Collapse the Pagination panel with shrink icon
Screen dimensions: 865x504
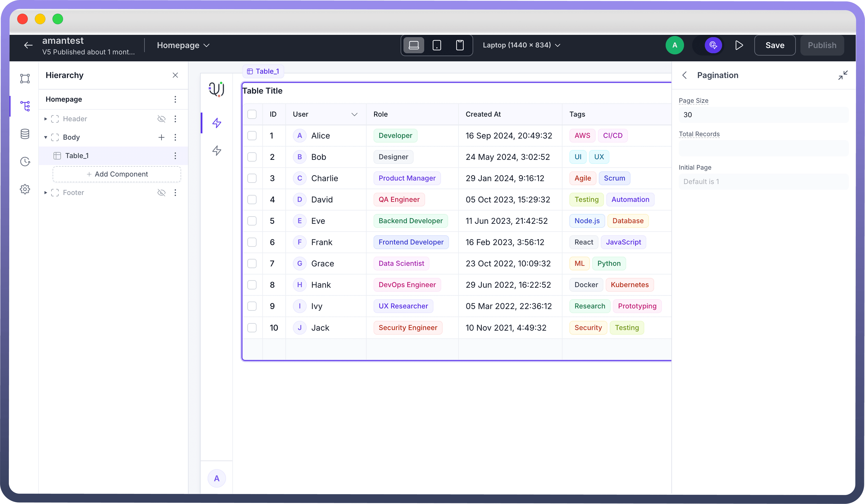pyautogui.click(x=843, y=75)
